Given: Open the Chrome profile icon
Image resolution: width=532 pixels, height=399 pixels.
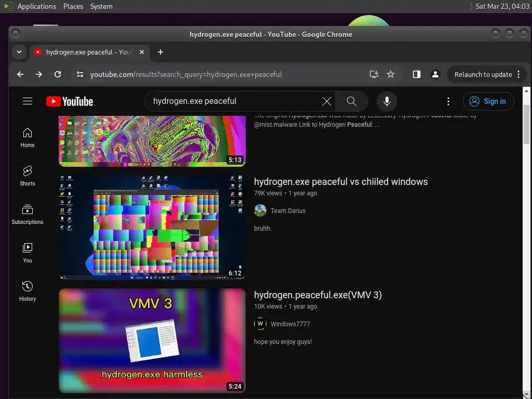Looking at the screenshot, I should [x=435, y=74].
